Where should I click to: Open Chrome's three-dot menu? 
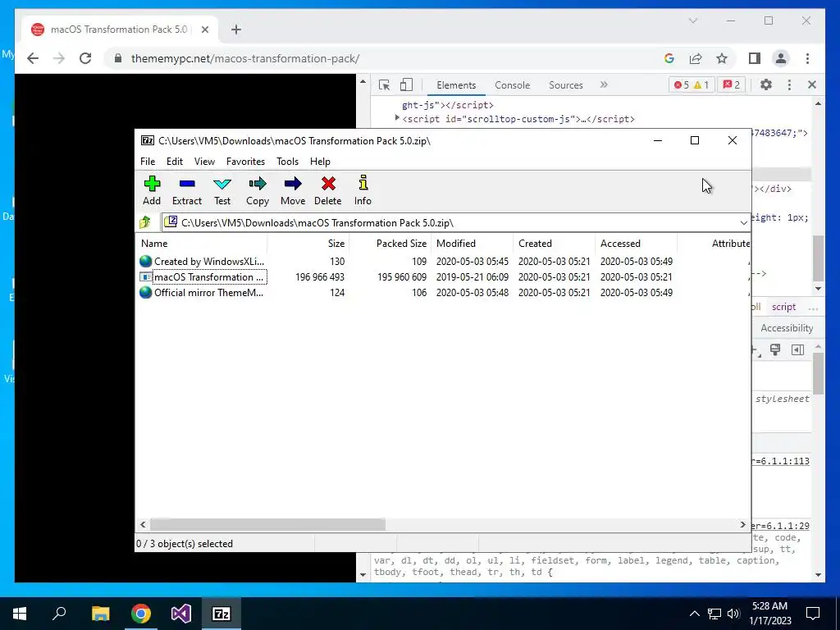tap(807, 58)
